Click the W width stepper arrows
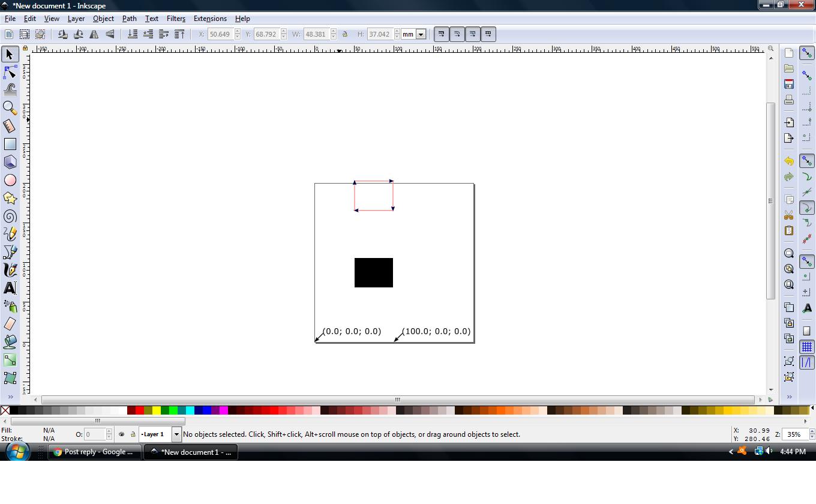The width and height of the screenshot is (816, 504). tap(334, 34)
